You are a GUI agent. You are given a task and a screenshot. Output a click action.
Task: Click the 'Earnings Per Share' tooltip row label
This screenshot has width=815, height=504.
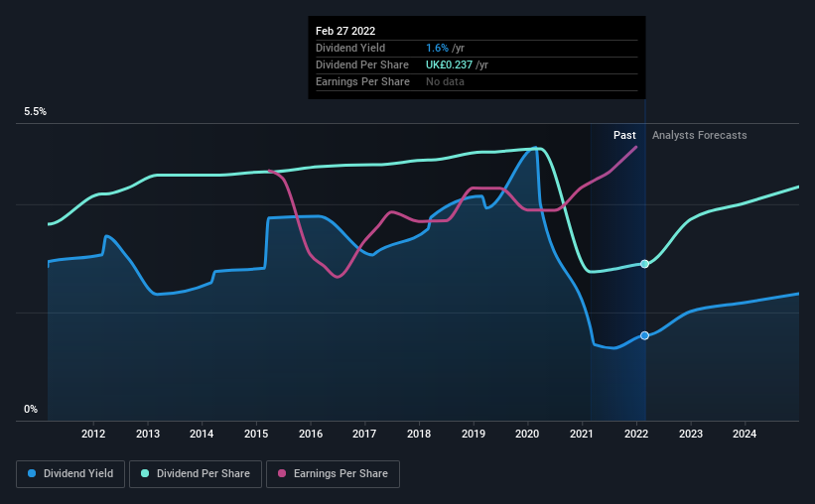coord(362,81)
